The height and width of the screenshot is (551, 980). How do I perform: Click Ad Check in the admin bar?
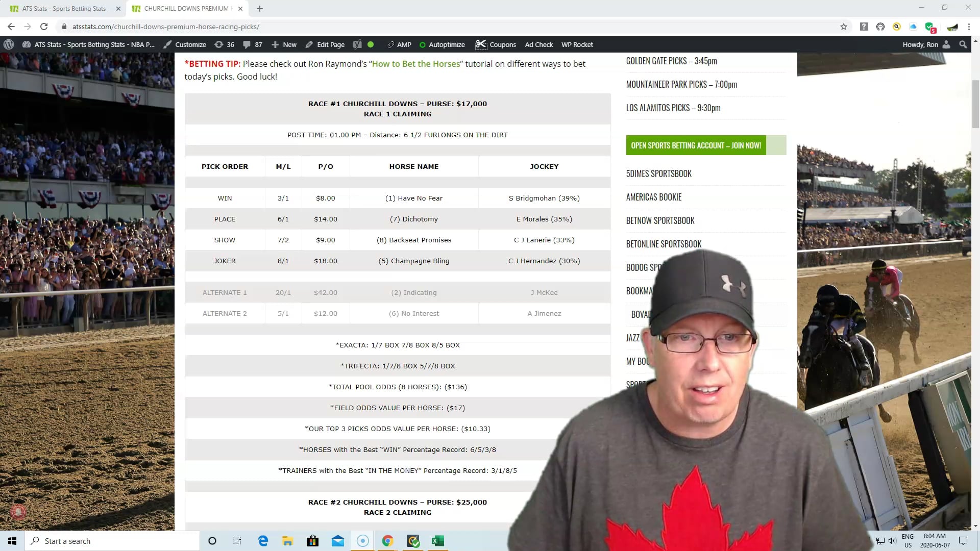pyautogui.click(x=539, y=44)
